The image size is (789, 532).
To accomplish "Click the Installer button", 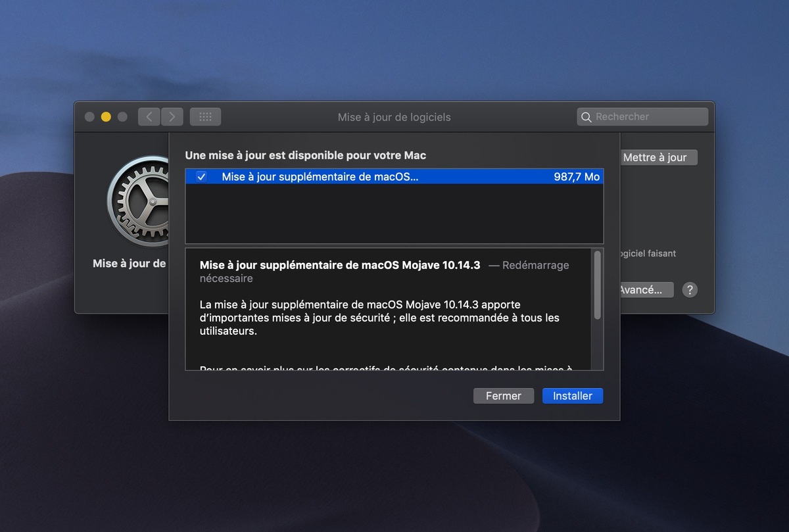I will tap(573, 396).
